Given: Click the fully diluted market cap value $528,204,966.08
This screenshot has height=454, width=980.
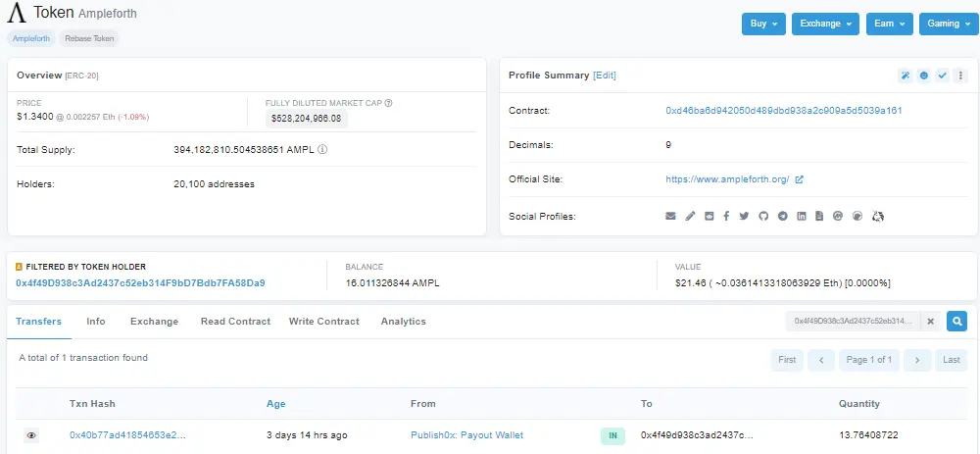Looking at the screenshot, I should coord(306,119).
